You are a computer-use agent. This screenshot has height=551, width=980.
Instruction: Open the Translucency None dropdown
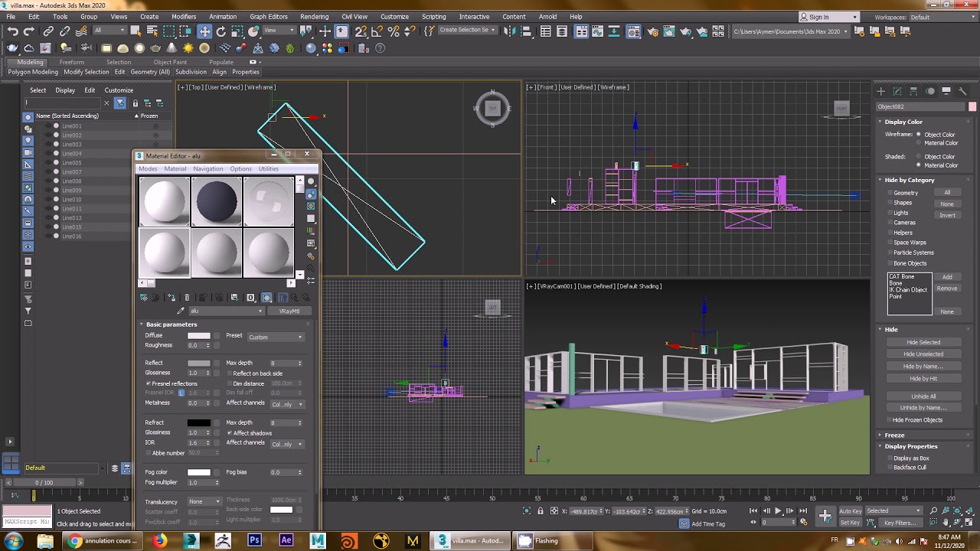[204, 501]
